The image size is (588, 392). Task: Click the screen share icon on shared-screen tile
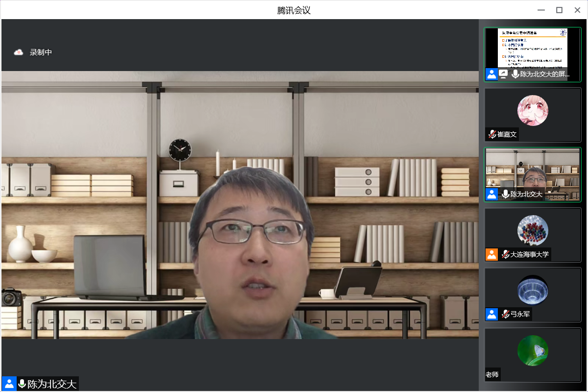(x=503, y=74)
